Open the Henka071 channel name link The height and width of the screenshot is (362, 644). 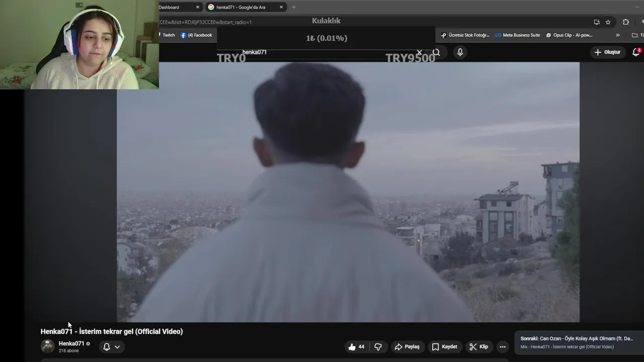pyautogui.click(x=71, y=343)
